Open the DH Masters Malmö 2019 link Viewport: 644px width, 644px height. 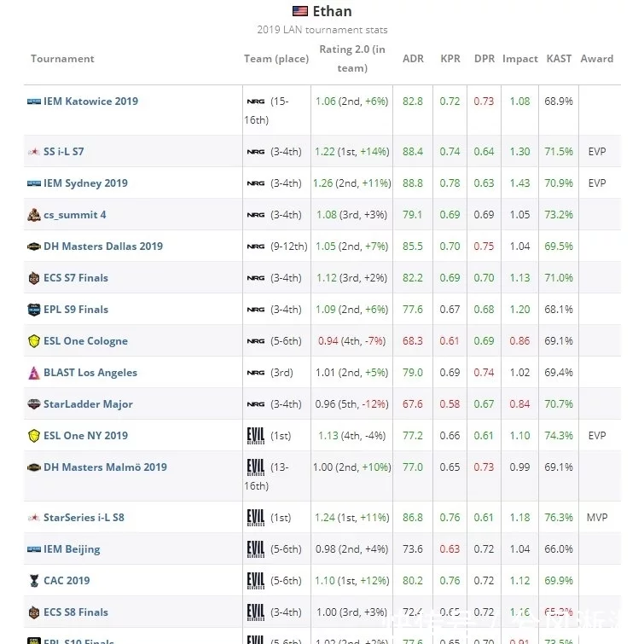point(105,467)
